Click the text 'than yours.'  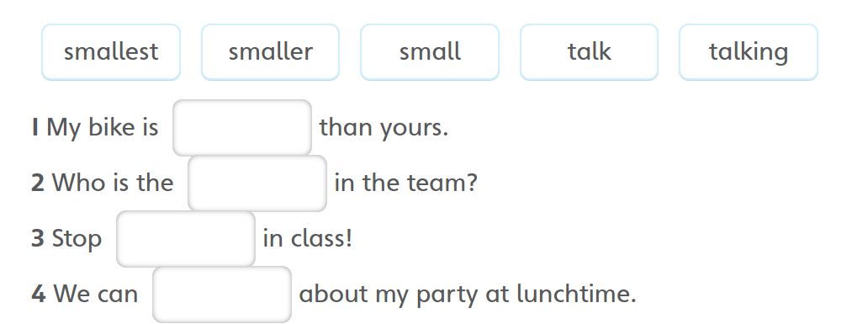click(384, 127)
